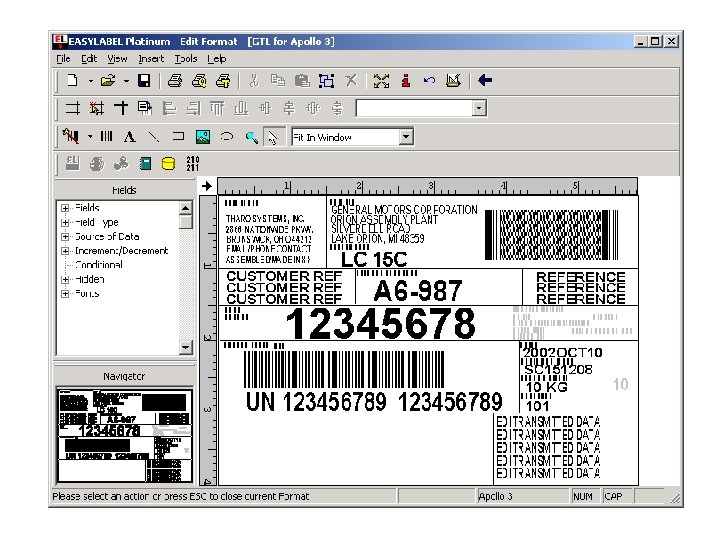
Task: Open the dropdown arrow beside Open folder
Action: 126,81
